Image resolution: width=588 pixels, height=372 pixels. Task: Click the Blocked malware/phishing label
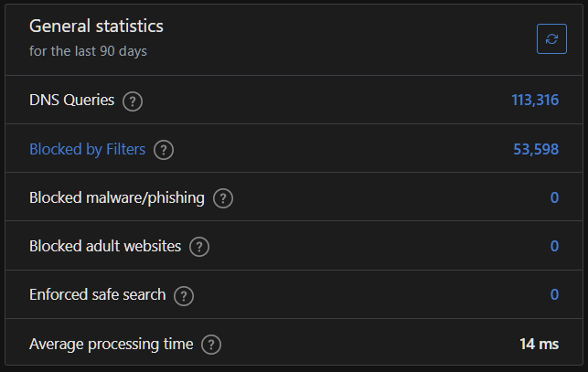tap(116, 197)
